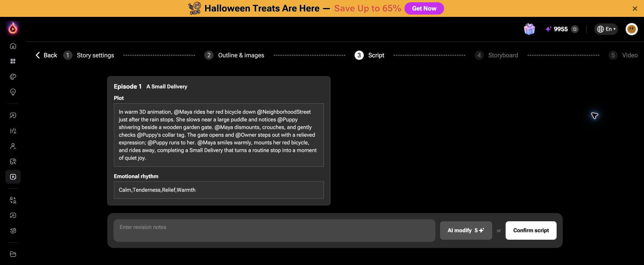Click the Emotional rhythm field
This screenshot has width=644, height=265.
click(219, 190)
